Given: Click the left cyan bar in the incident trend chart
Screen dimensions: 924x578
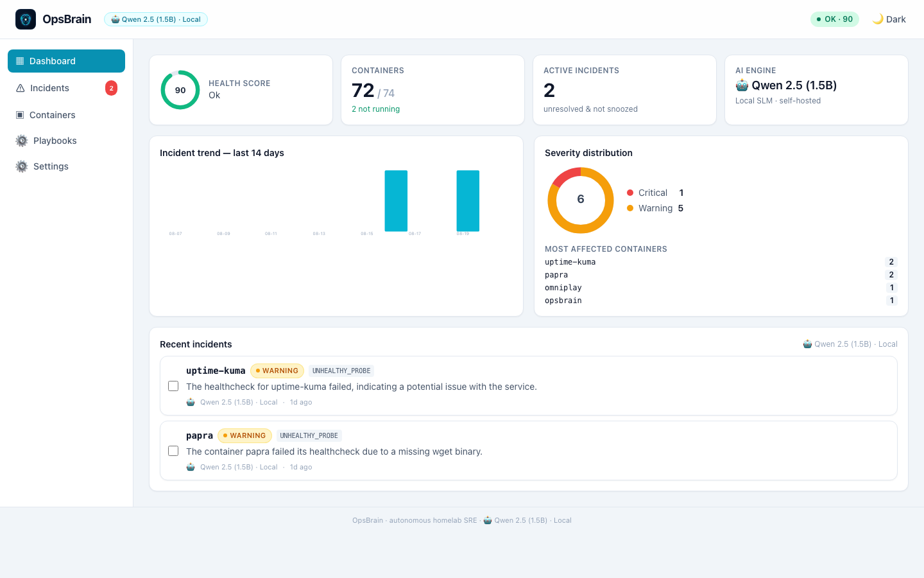Looking at the screenshot, I should point(396,200).
